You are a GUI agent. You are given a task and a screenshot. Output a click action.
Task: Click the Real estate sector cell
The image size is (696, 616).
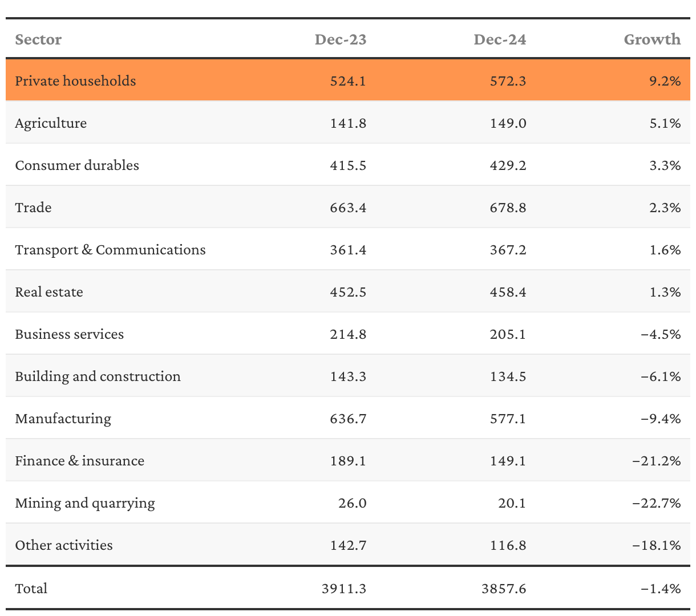tap(49, 292)
